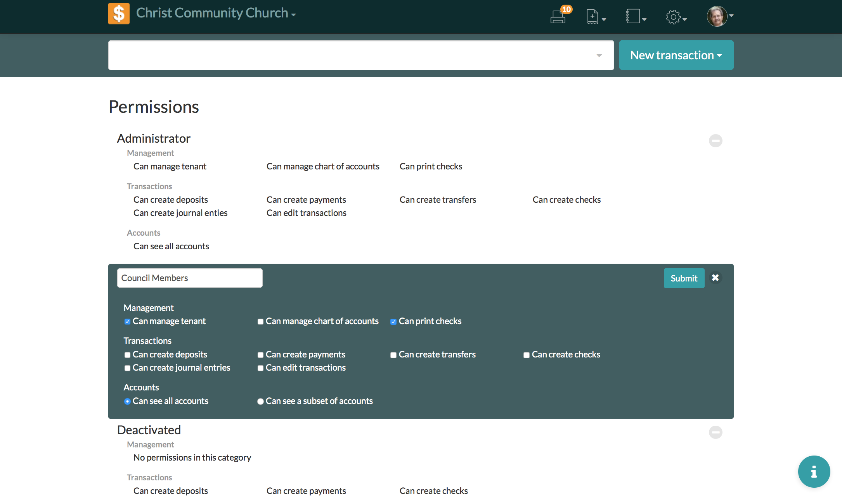
Task: Remove the Administrator role with minus icon
Action: click(x=715, y=141)
